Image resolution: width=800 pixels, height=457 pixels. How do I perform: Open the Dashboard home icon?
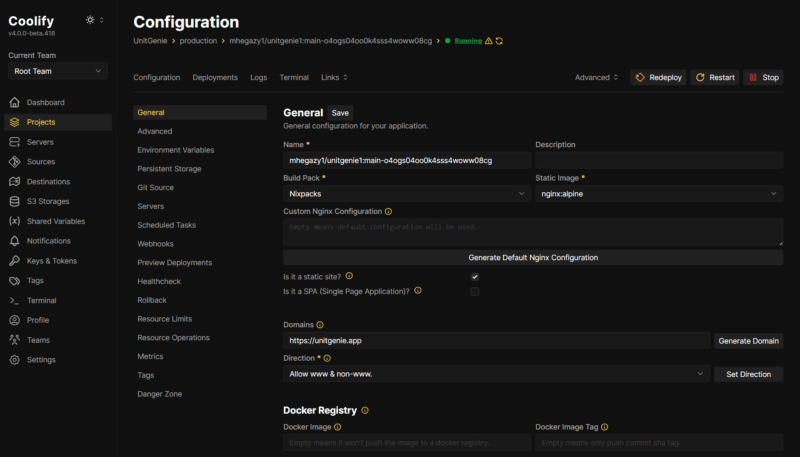click(x=14, y=103)
